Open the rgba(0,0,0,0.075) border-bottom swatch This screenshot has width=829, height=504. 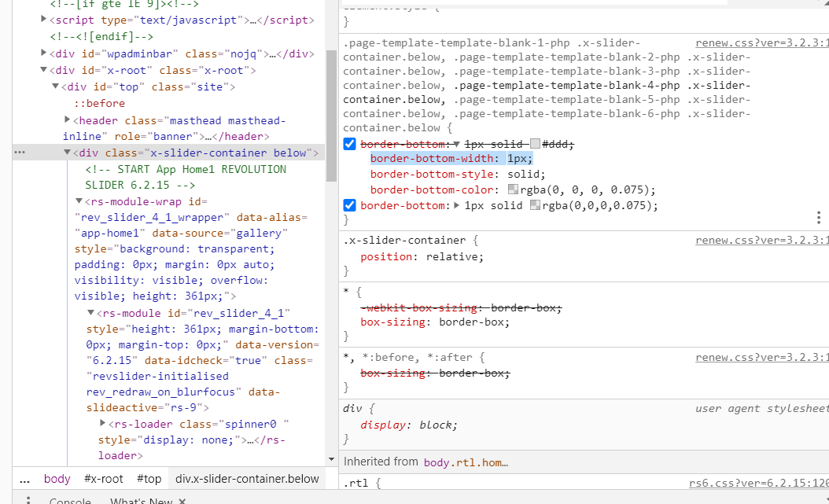pyautogui.click(x=535, y=205)
